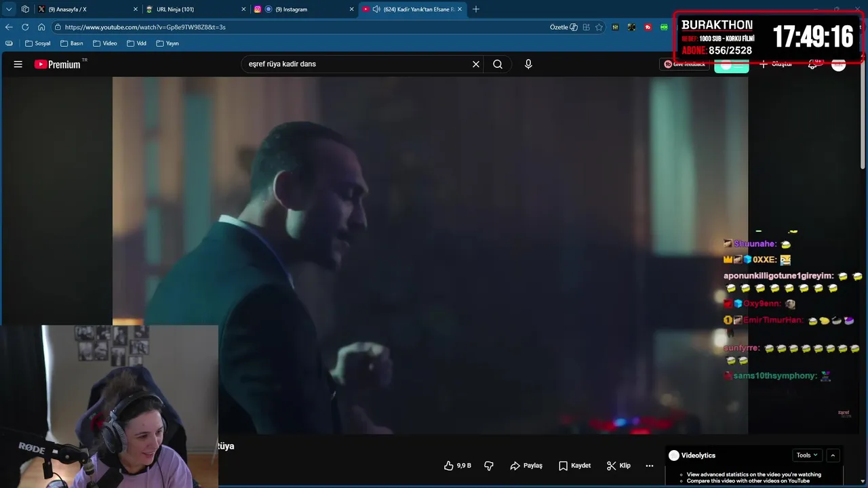Image resolution: width=868 pixels, height=488 pixels.
Task: Click chat username EmirTimurHan
Action: pos(773,320)
